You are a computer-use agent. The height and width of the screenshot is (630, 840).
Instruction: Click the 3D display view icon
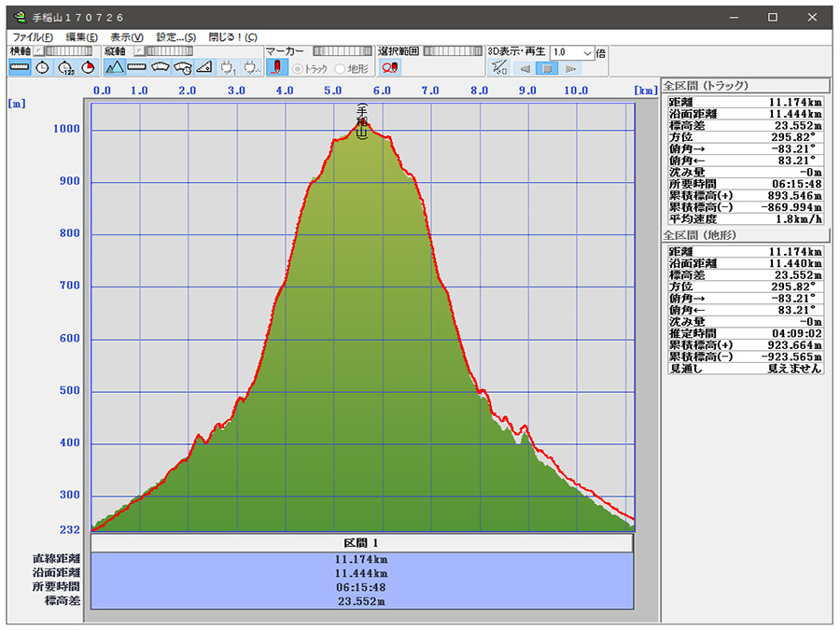[499, 68]
